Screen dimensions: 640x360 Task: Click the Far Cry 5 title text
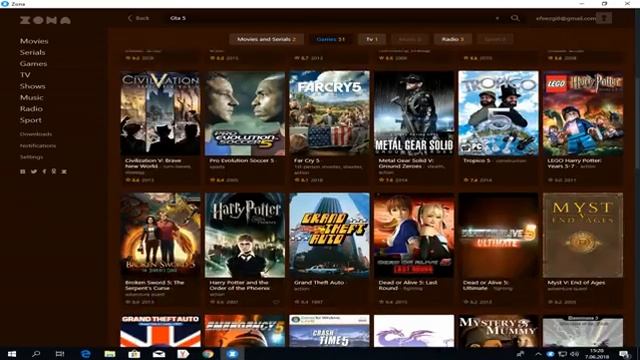point(307,161)
